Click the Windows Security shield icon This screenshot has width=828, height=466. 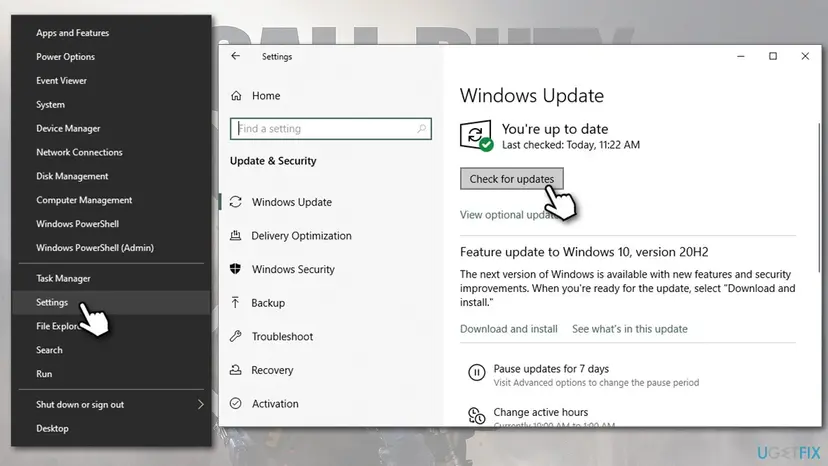tap(236, 269)
